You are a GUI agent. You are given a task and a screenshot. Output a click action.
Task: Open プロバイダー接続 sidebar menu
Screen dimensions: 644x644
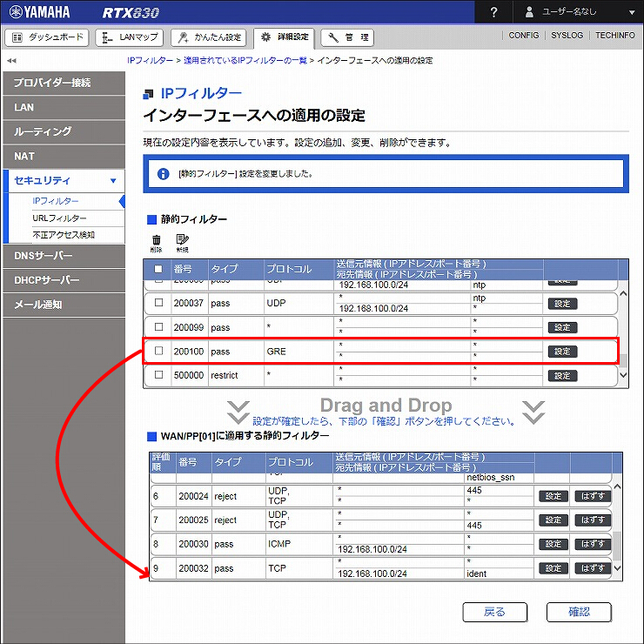[64, 83]
